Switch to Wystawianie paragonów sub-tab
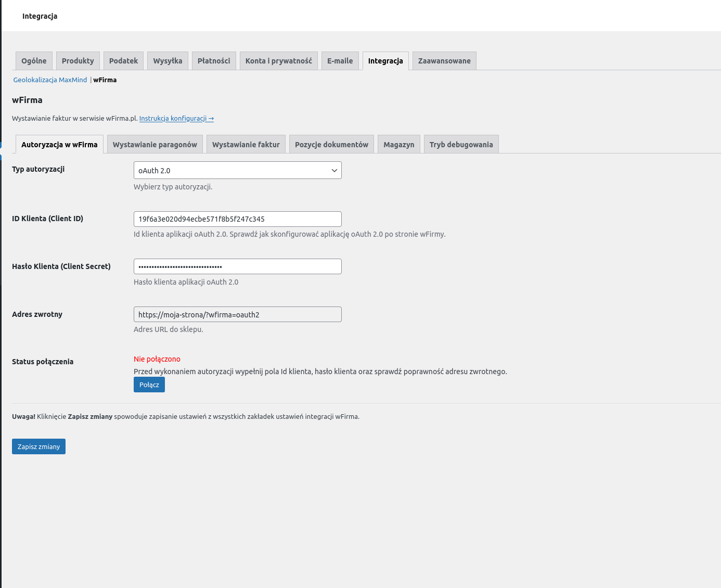The width and height of the screenshot is (721, 588). coord(155,145)
